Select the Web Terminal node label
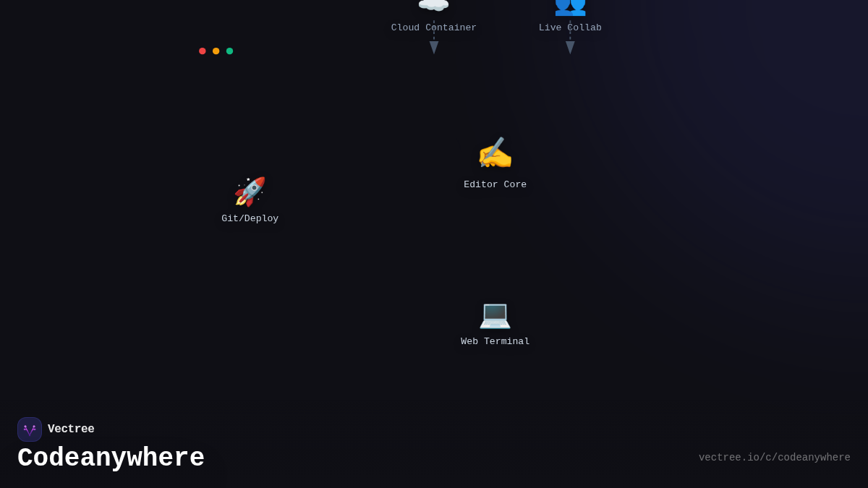868x488 pixels. tap(495, 341)
